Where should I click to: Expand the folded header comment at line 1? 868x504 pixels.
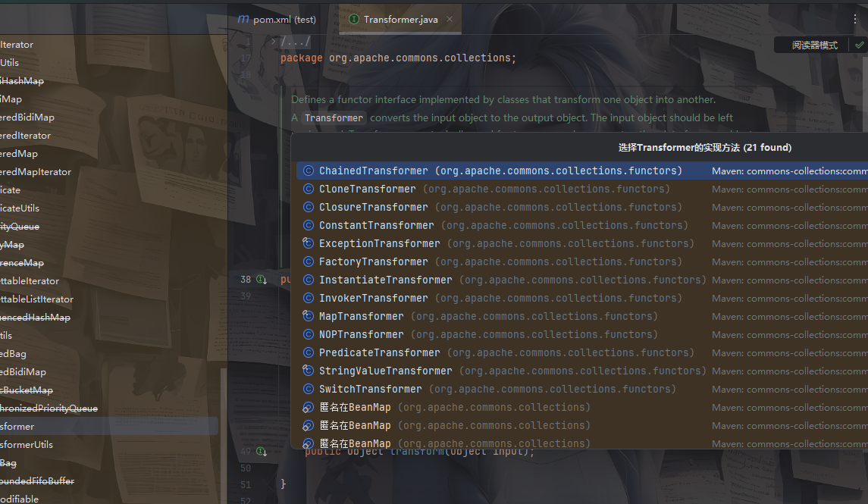coord(274,41)
